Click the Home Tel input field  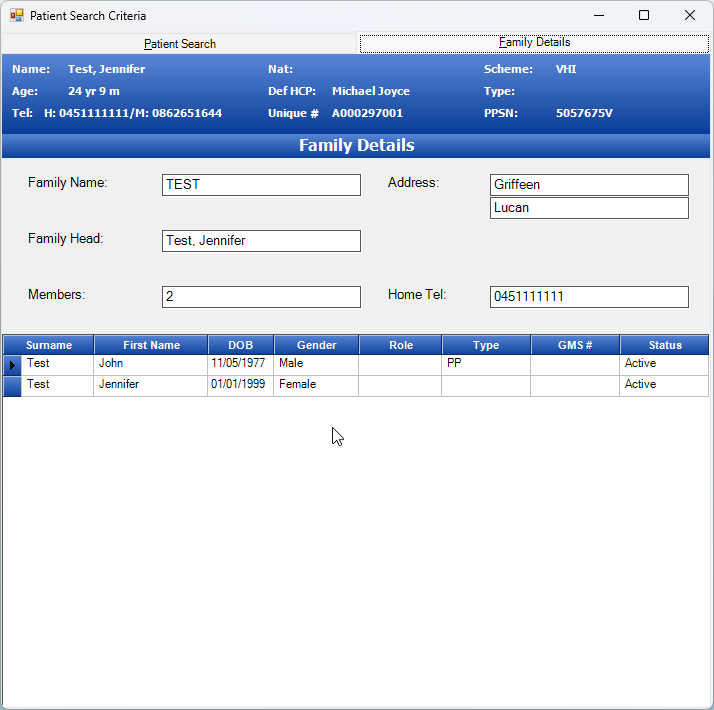click(x=589, y=297)
